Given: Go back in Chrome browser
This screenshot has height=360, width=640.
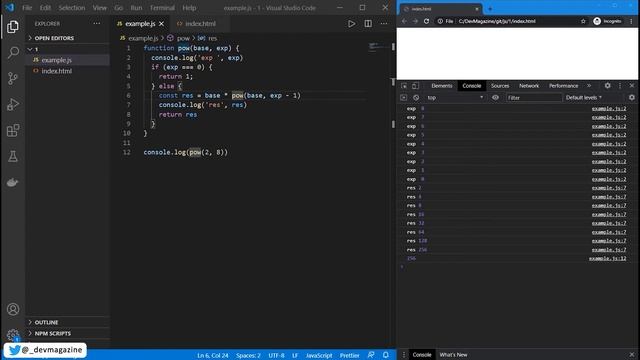Looking at the screenshot, I should [x=404, y=21].
